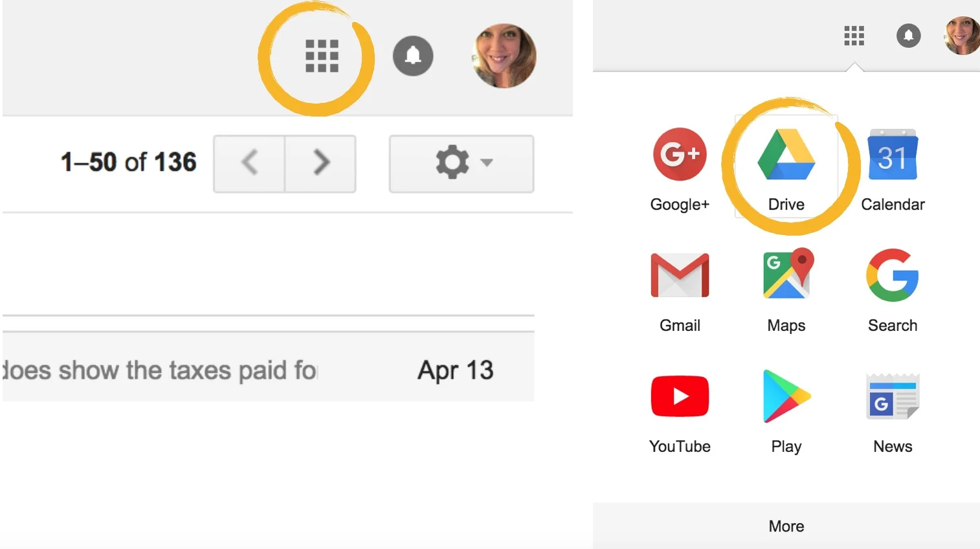Click the 'does show the taxes paid' email snippet

160,370
